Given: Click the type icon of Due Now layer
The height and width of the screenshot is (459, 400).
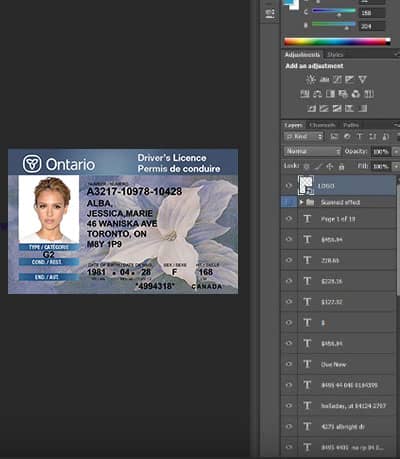Looking at the screenshot, I should point(307,364).
